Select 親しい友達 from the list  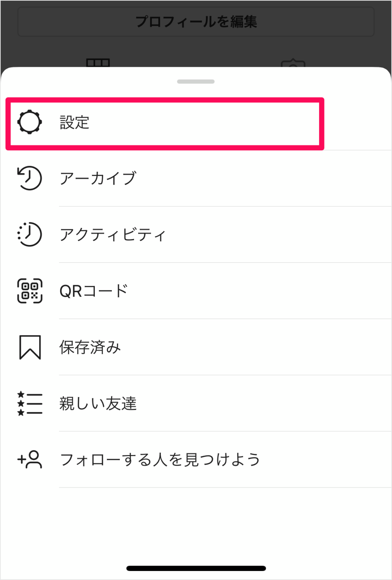pos(98,404)
